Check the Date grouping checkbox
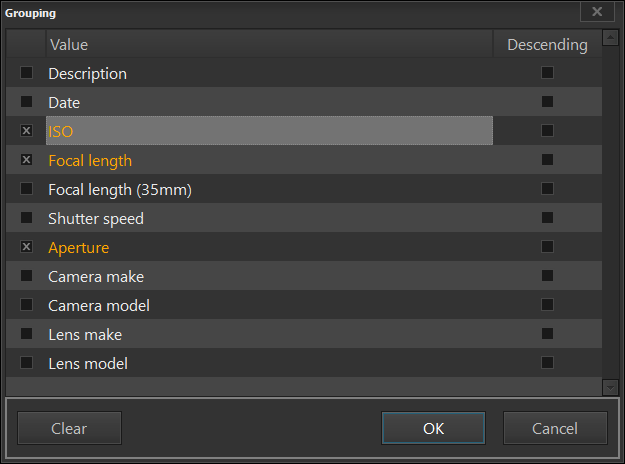This screenshot has width=625, height=464. click(26, 102)
